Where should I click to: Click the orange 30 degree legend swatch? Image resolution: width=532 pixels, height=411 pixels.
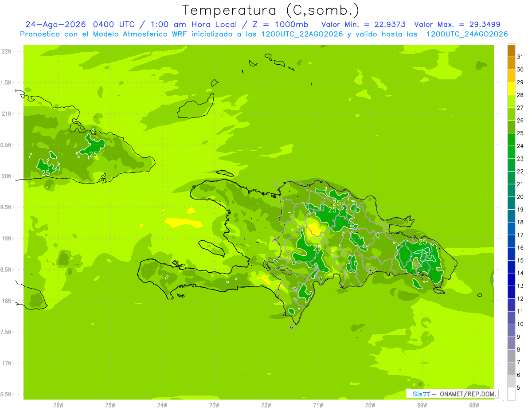click(511, 63)
